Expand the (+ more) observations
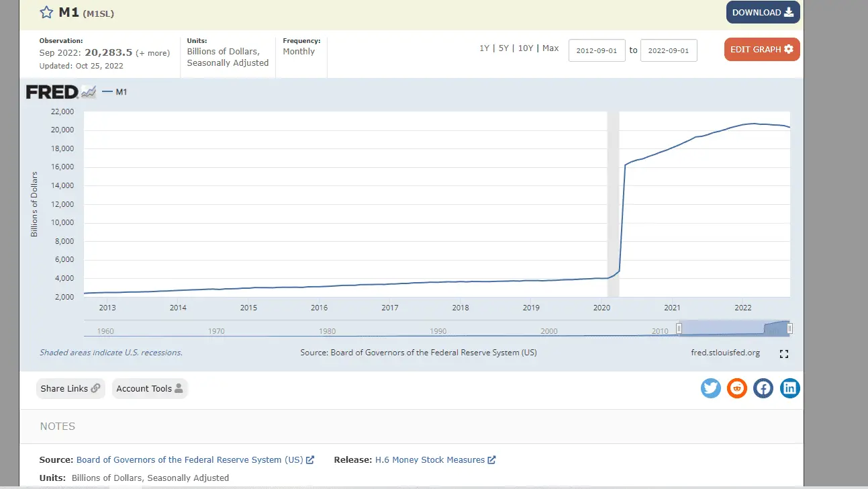This screenshot has height=489, width=868. [152, 53]
